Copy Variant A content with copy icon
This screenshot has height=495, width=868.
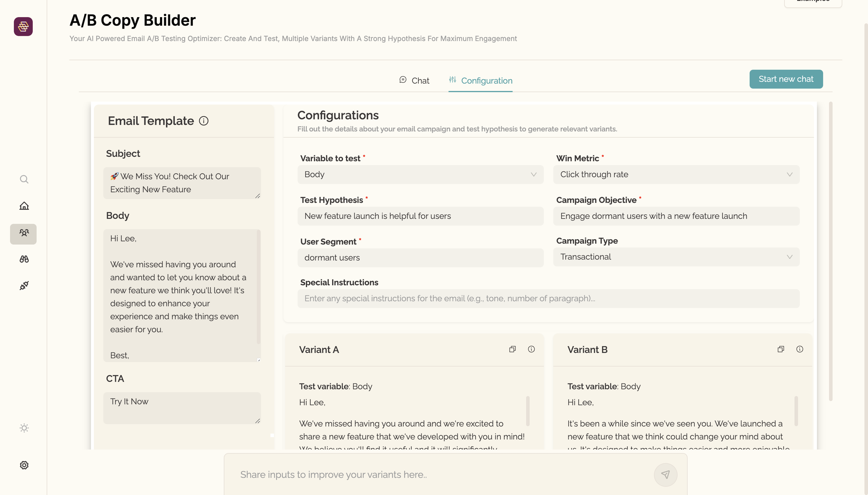[512, 349]
